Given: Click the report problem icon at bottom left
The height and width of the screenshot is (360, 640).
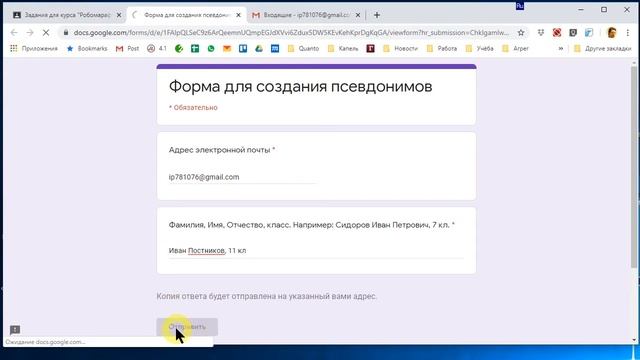Looking at the screenshot, I should (x=15, y=329).
